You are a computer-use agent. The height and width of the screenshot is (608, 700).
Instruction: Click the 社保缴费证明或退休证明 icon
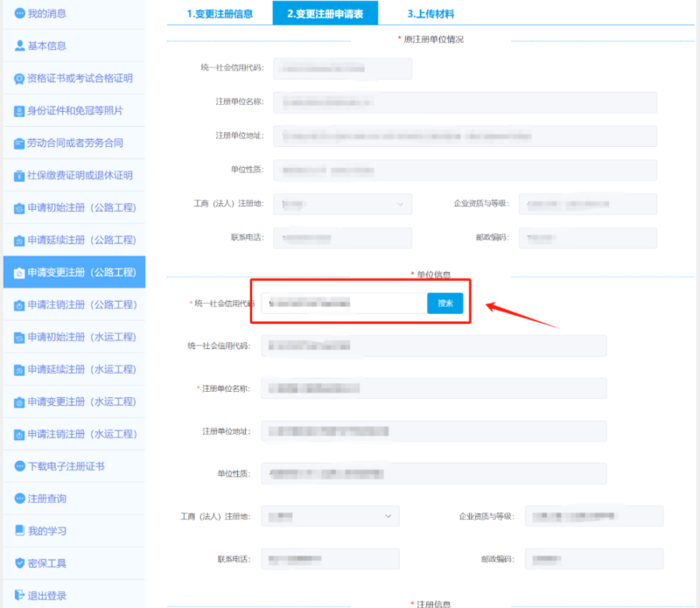(x=17, y=176)
